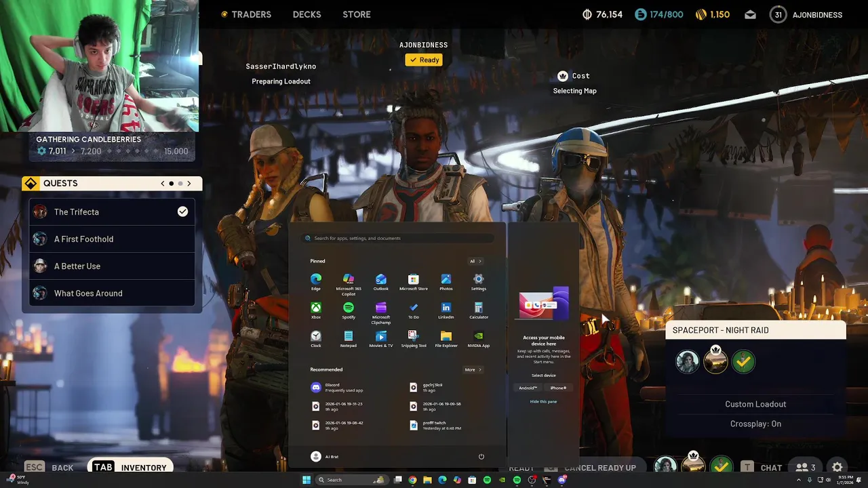The width and height of the screenshot is (868, 488).
Task: Open Microsoft Clipchamp pinned app
Action: coord(381,313)
